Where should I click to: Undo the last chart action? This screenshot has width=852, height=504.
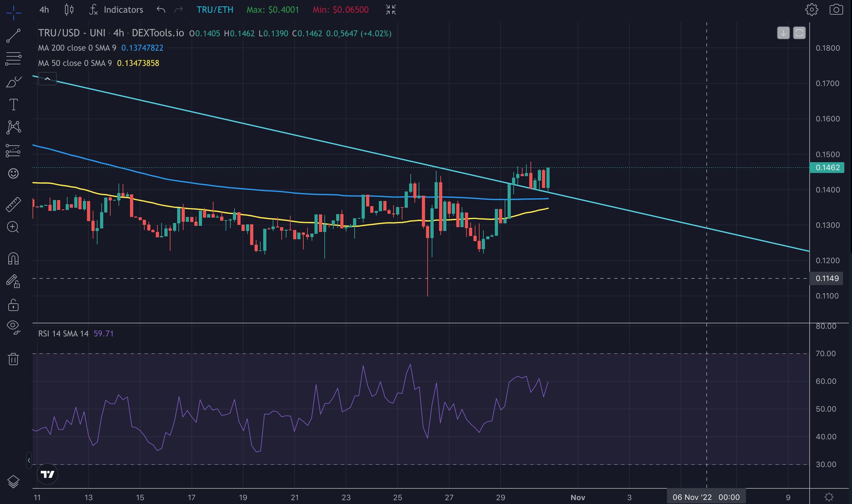(161, 10)
